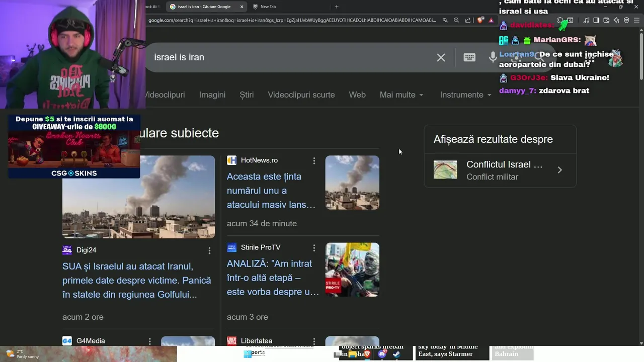Click chat username 'MarianGRS'
The image size is (644, 362).
557,40
